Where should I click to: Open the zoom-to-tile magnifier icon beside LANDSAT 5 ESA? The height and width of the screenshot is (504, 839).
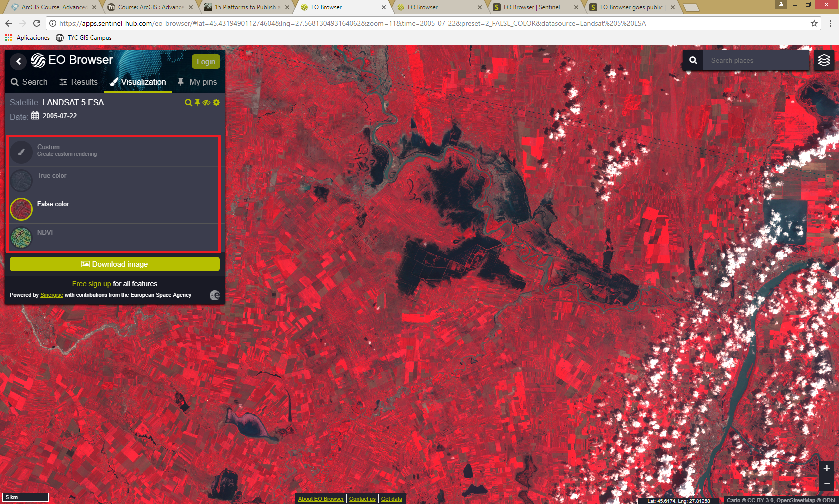click(188, 103)
